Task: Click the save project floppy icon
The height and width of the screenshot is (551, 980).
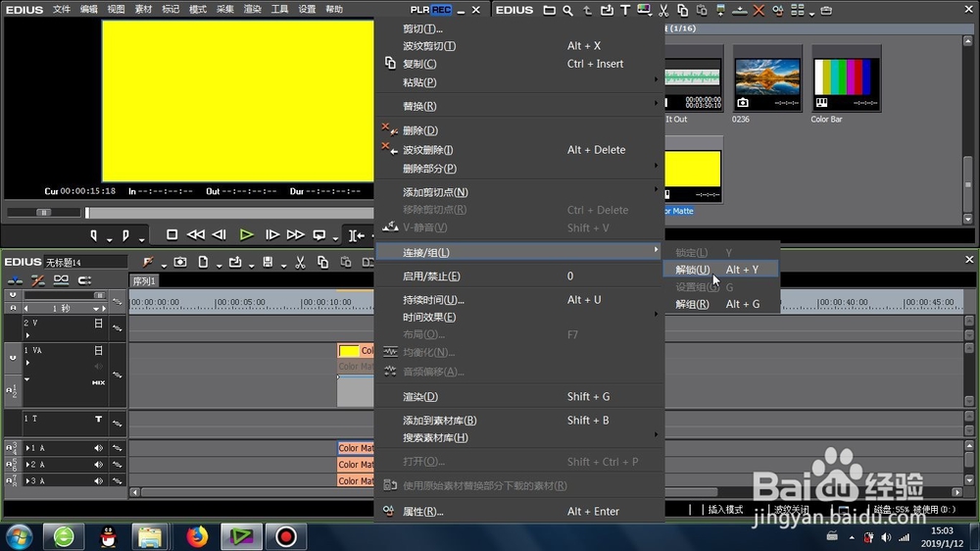Action: point(268,262)
